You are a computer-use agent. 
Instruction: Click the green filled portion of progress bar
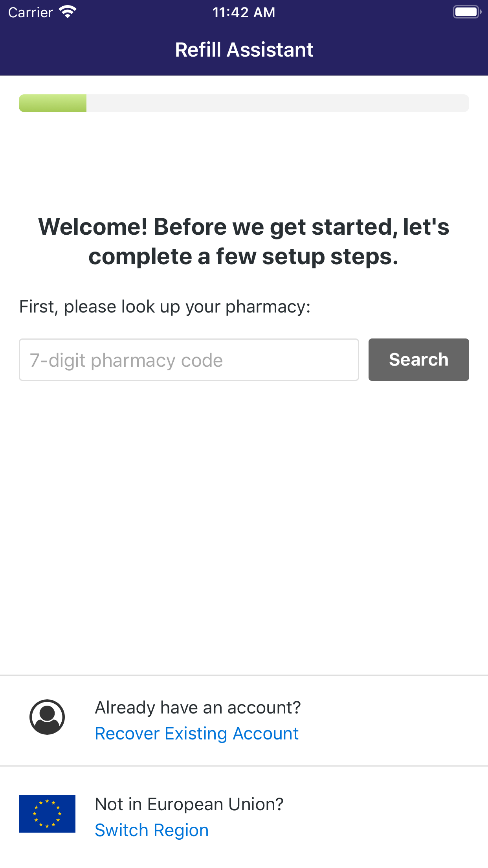click(53, 103)
